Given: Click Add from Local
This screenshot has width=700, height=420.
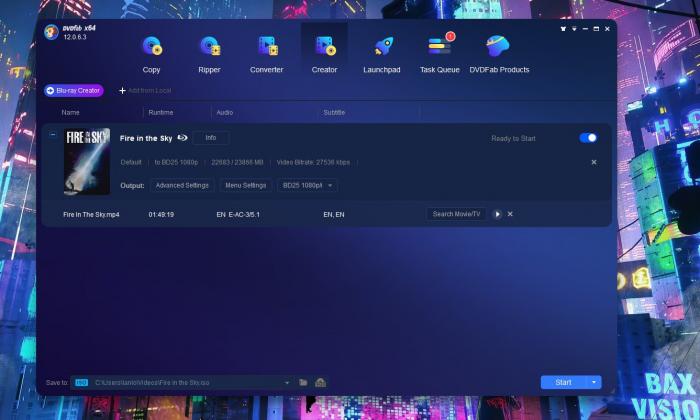Looking at the screenshot, I should 145,91.
